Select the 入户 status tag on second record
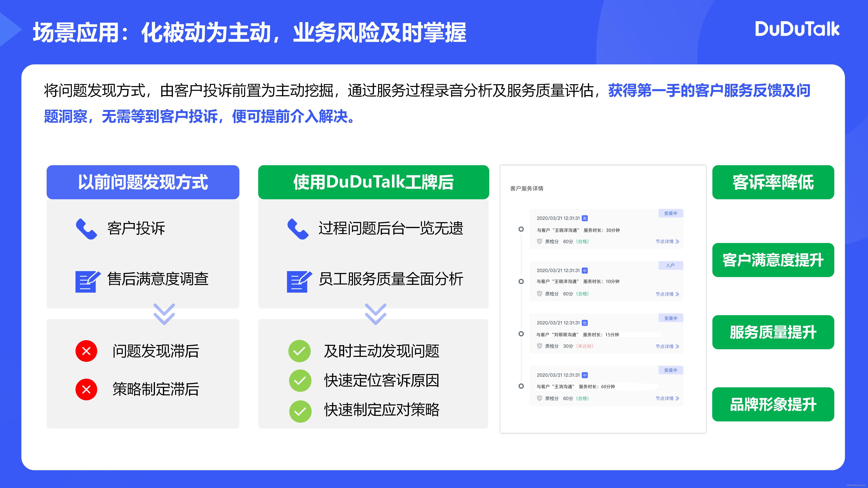The height and width of the screenshot is (488, 868). (x=670, y=265)
